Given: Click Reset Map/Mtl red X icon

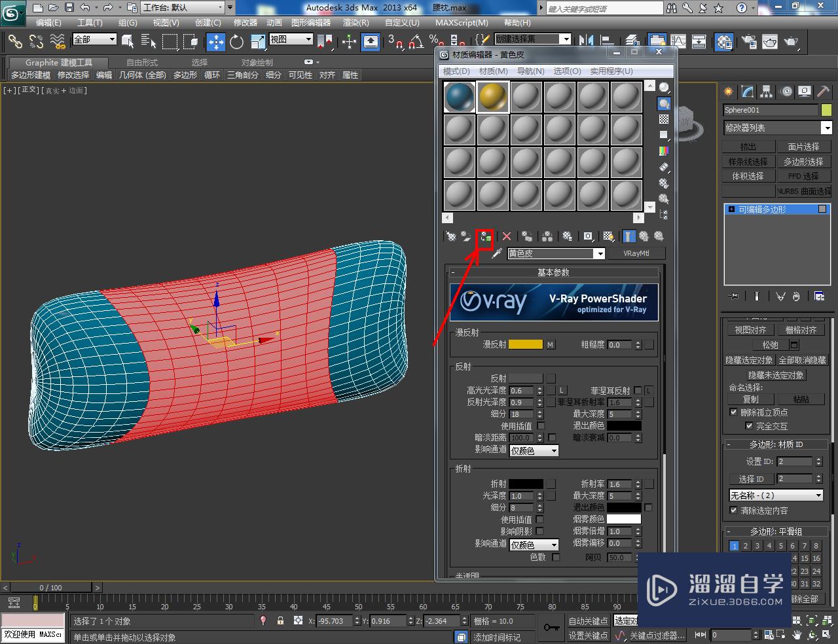Looking at the screenshot, I should (507, 237).
